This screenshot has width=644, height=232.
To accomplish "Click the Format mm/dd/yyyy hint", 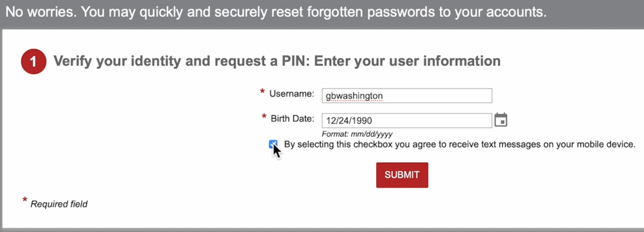I will click(x=357, y=134).
